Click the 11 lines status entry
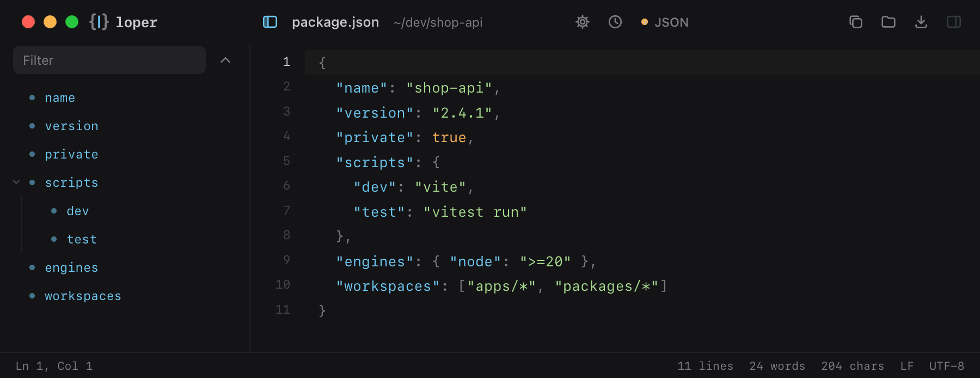The height and width of the screenshot is (378, 980). tap(705, 366)
